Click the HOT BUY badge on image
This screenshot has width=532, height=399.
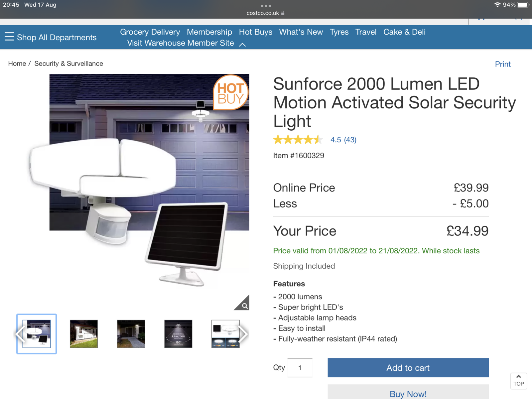[x=231, y=92]
